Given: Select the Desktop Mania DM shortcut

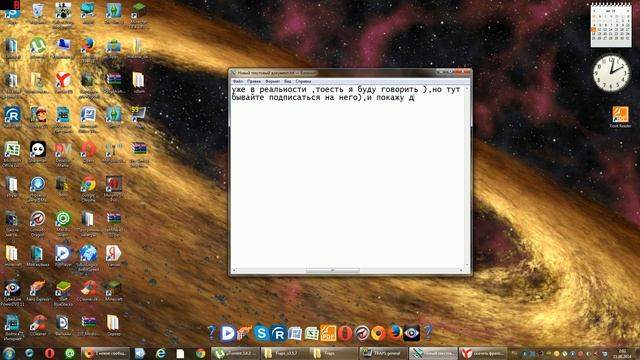Looking at the screenshot, I should (x=63, y=153).
